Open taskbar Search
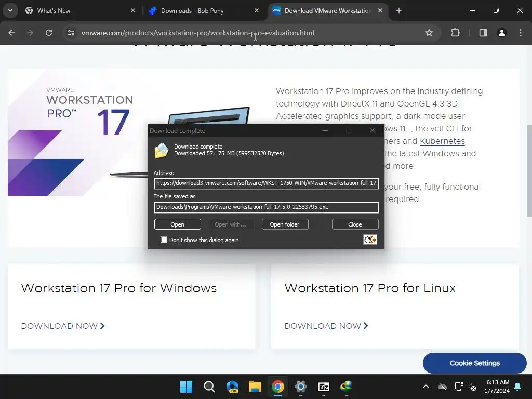The image size is (532, 399). pos(209,387)
